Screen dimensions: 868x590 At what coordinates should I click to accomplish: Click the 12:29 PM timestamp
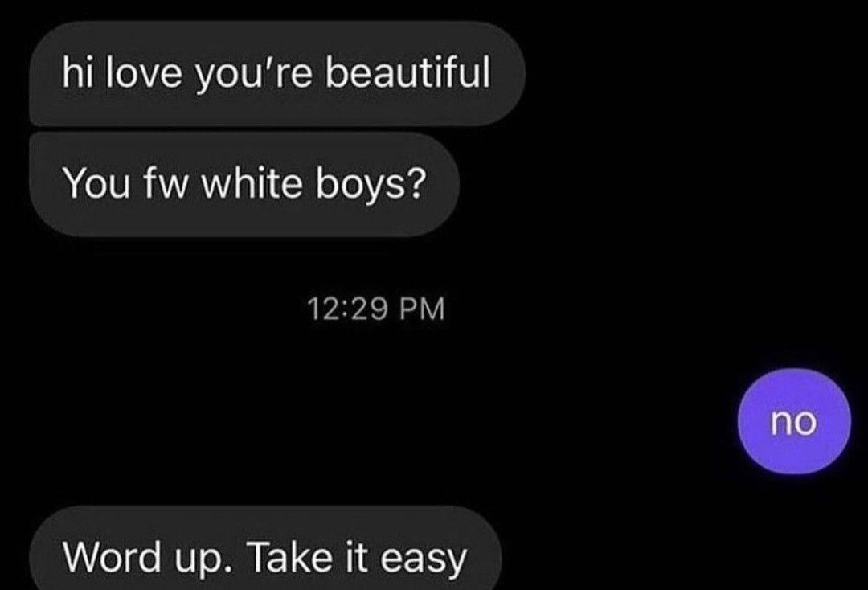click(x=376, y=309)
